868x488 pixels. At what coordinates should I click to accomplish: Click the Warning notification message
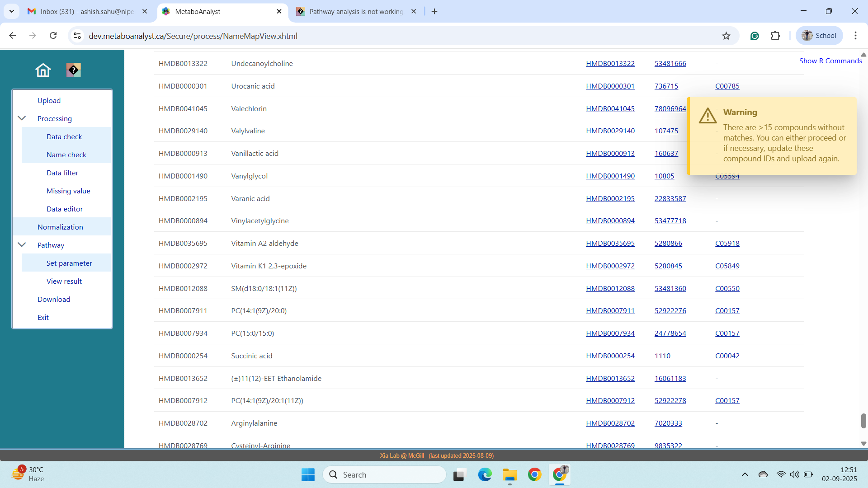[772, 136]
